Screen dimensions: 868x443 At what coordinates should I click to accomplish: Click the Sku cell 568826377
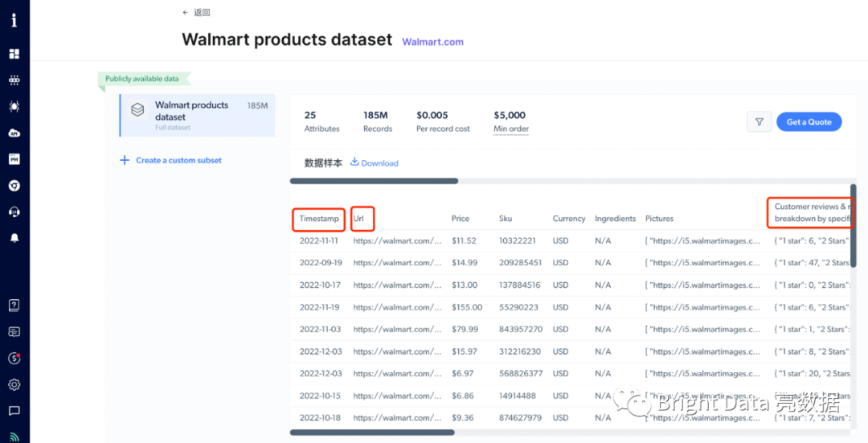(521, 374)
